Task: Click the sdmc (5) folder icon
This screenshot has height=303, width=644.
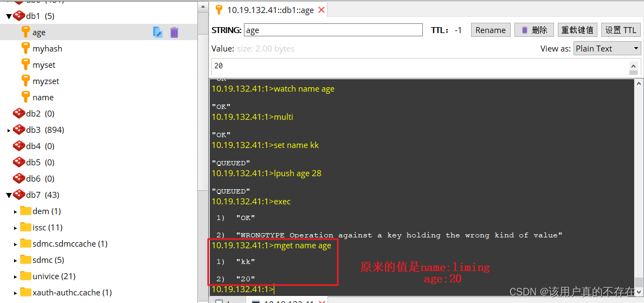Action: coord(26,260)
